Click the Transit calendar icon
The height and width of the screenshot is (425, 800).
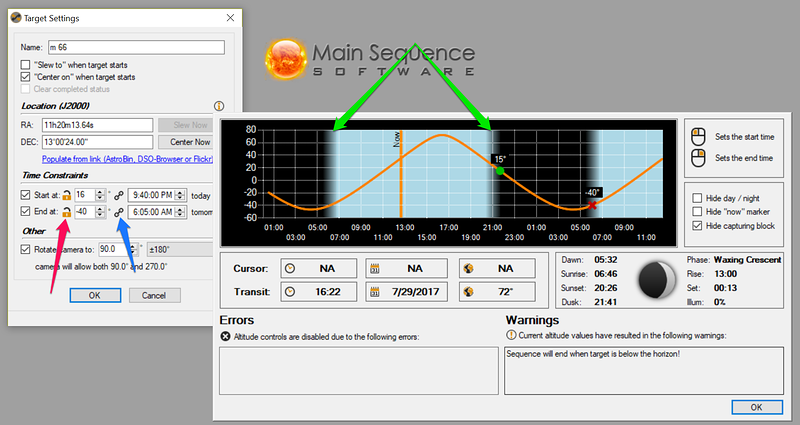(x=374, y=292)
